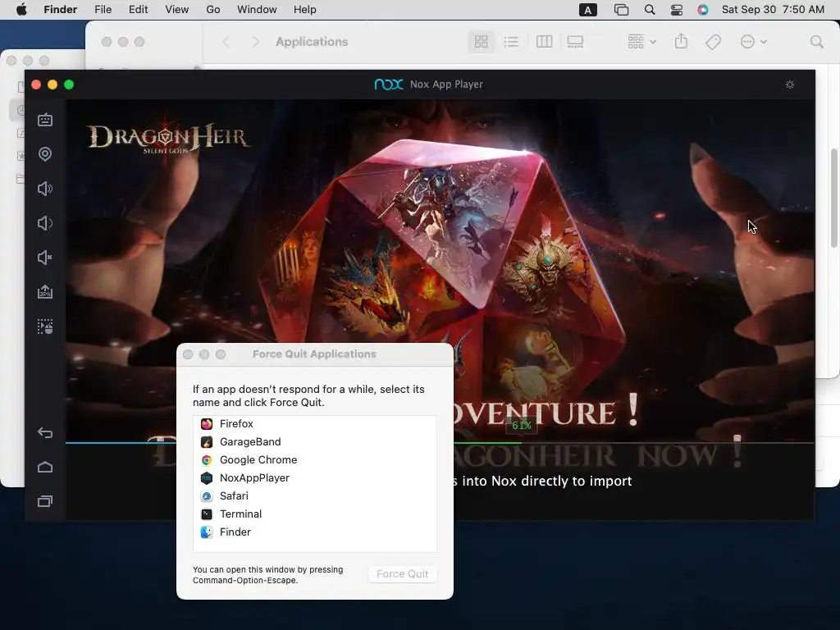Viewport: 840px width, 630px height.
Task: Open the Apple menu
Action: [21, 10]
